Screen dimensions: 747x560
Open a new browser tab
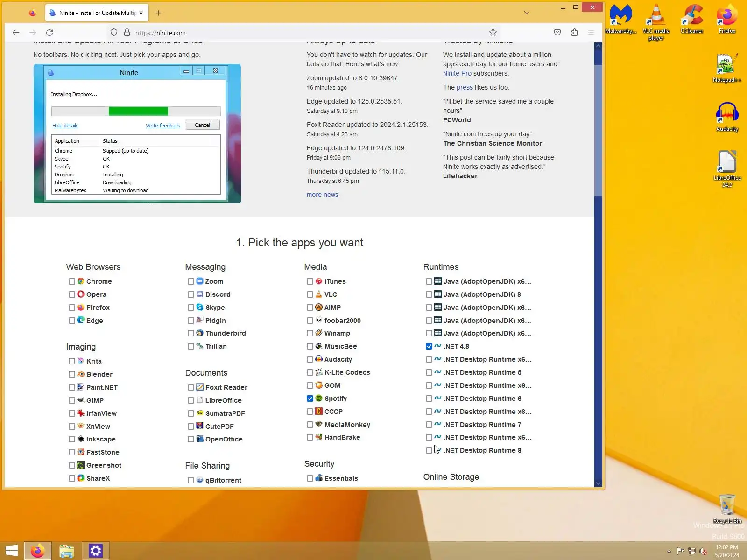159,13
